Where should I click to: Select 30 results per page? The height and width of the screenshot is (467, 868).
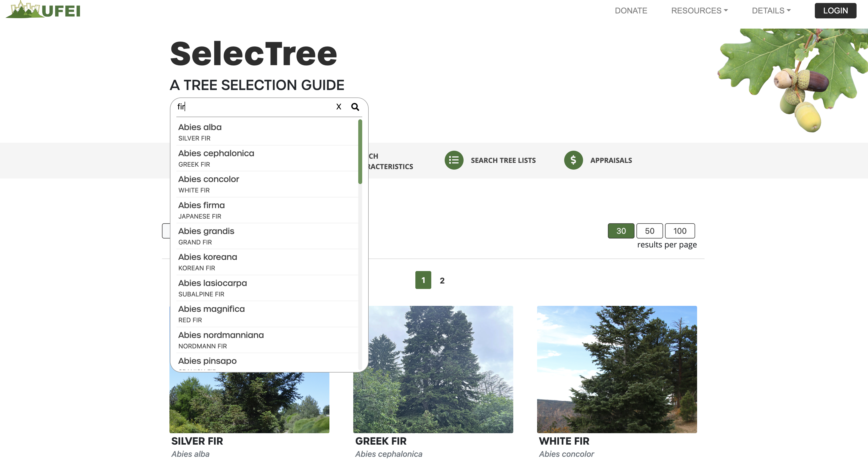tap(621, 231)
